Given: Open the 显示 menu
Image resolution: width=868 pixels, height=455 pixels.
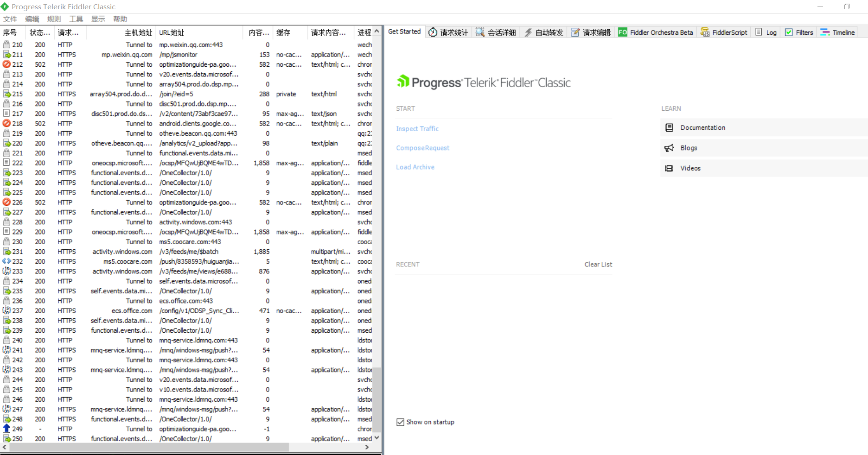Looking at the screenshot, I should [x=98, y=19].
